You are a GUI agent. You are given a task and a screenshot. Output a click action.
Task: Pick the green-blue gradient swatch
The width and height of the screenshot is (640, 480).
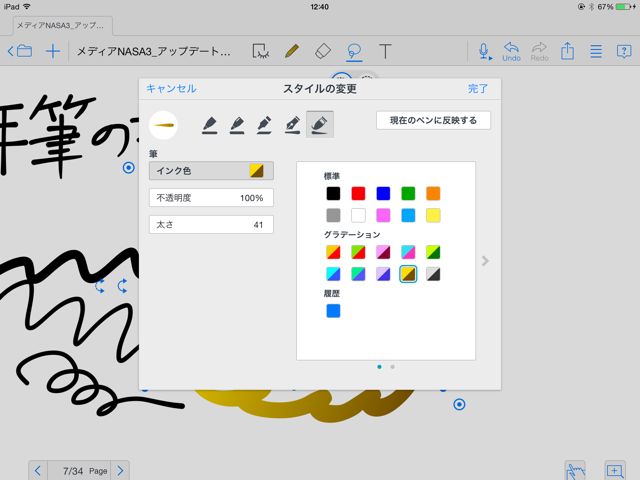pyautogui.click(x=358, y=274)
